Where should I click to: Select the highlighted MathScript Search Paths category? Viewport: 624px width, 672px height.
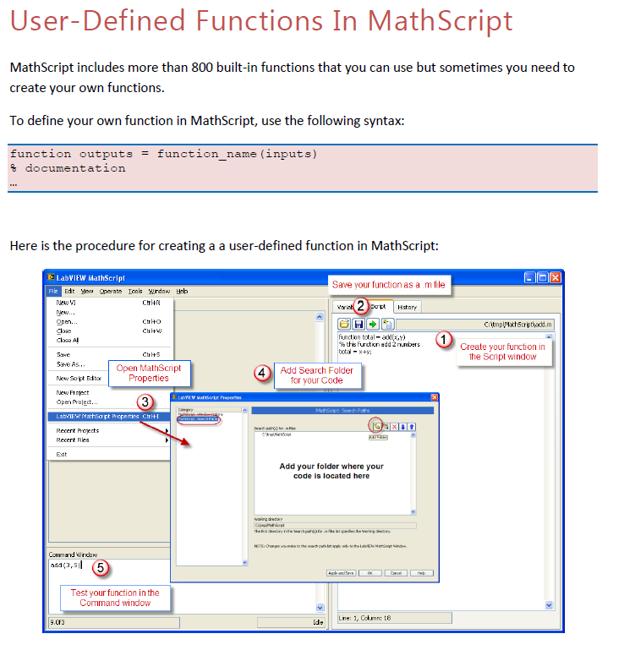[x=199, y=418]
